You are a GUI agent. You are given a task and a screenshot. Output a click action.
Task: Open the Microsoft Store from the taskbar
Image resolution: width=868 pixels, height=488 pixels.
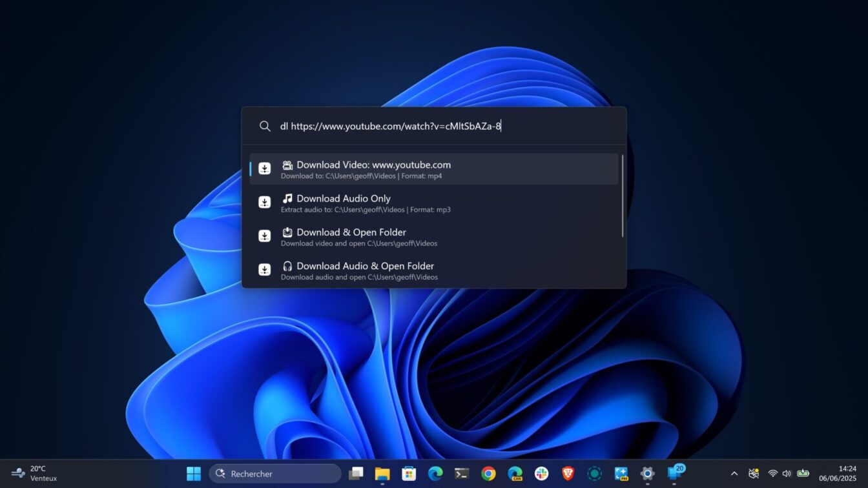[x=408, y=474]
